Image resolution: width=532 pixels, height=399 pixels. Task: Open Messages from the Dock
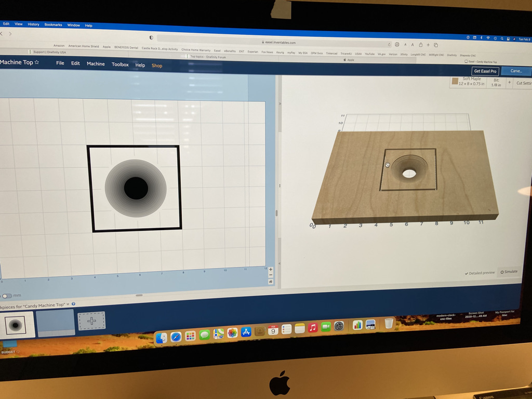coord(205,335)
